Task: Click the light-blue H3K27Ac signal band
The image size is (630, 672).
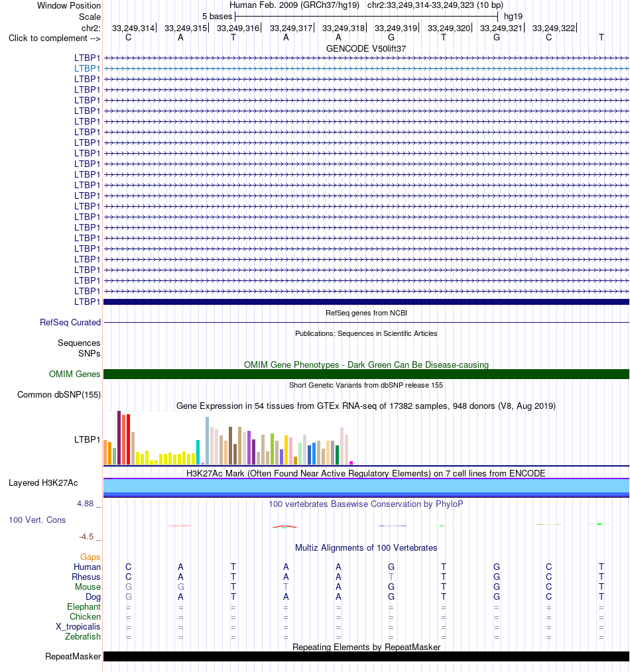Action: [366, 486]
